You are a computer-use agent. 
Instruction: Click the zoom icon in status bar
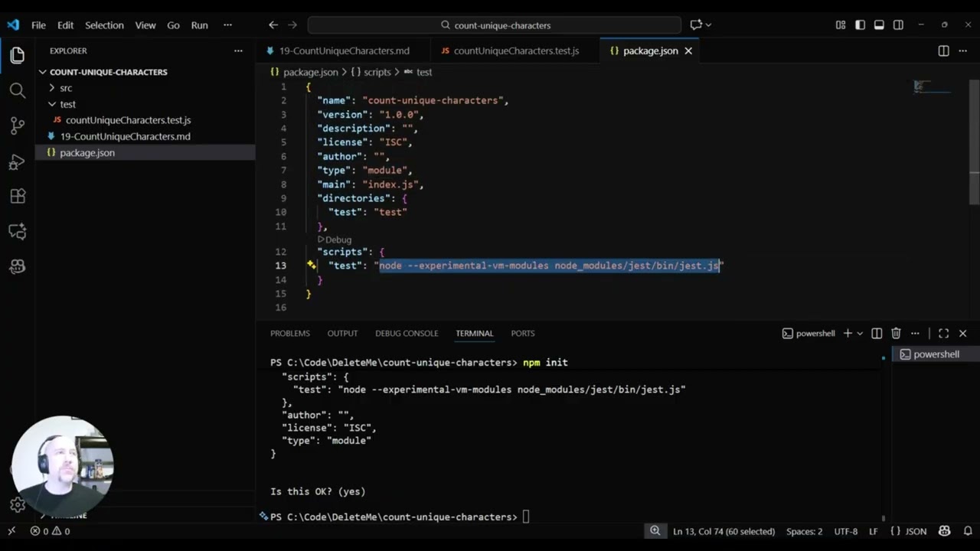(x=655, y=531)
